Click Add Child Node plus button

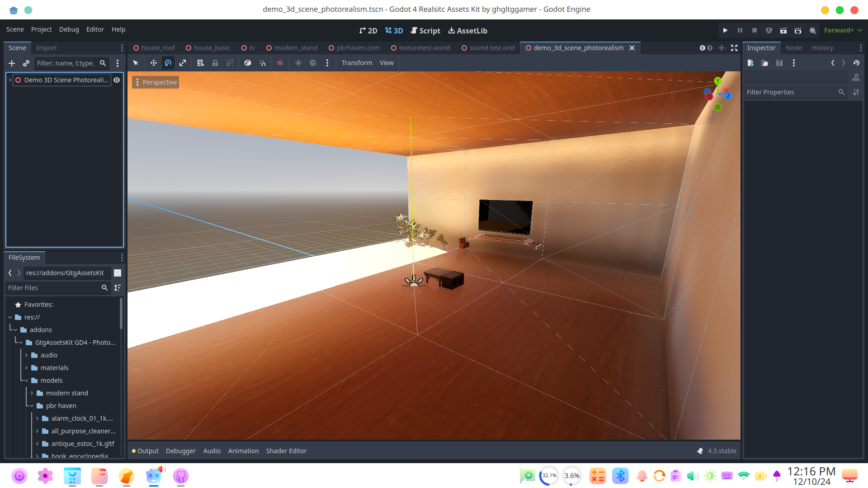tap(12, 63)
